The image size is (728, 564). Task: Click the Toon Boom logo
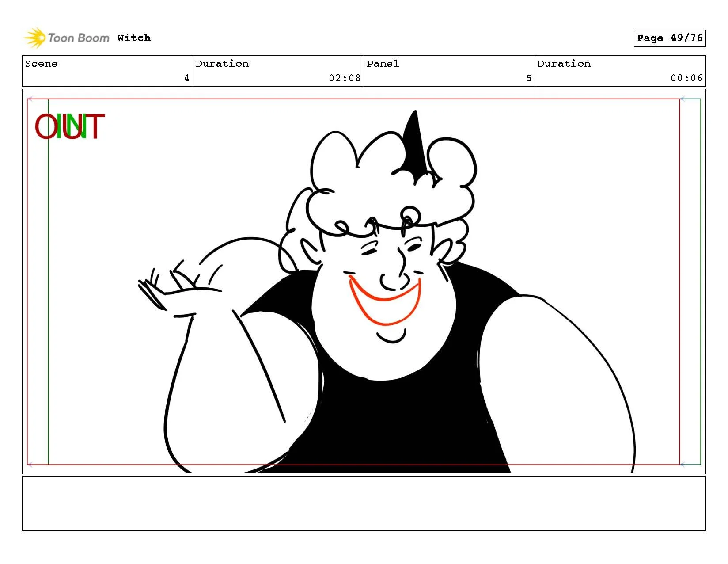point(66,38)
